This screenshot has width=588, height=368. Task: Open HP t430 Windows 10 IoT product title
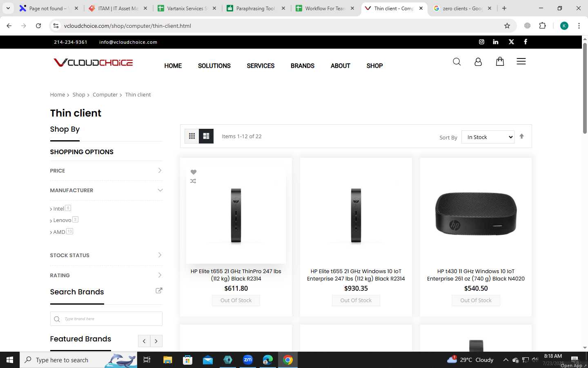point(476,275)
